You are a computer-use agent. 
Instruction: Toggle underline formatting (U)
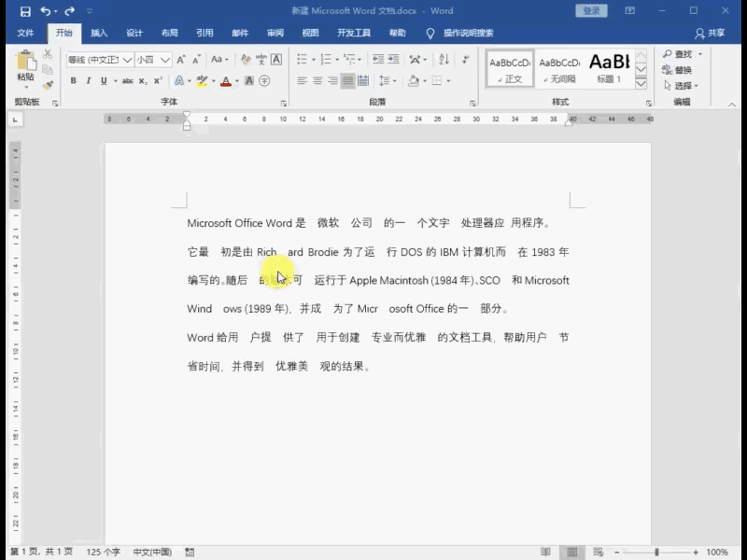pos(104,81)
